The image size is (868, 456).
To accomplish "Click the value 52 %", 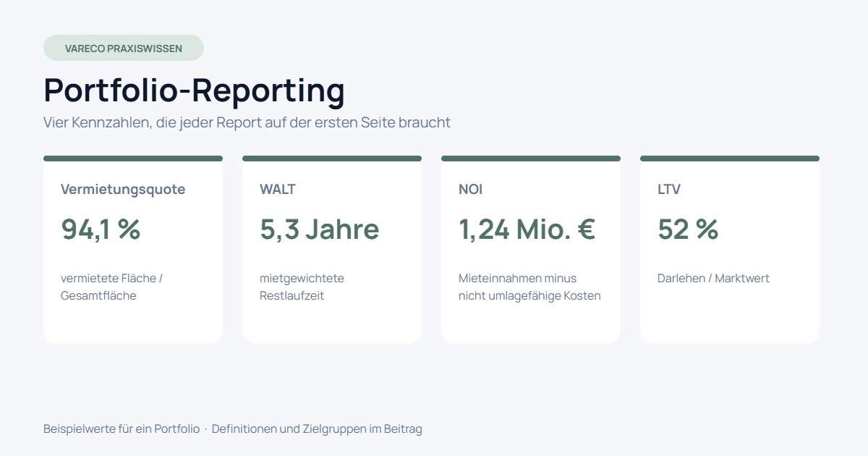I will pyautogui.click(x=688, y=229).
